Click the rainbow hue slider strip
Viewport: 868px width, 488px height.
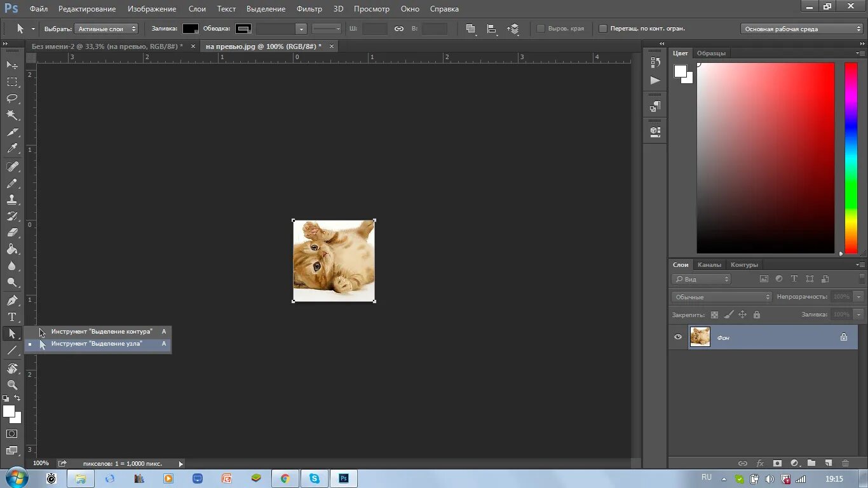pyautogui.click(x=851, y=158)
